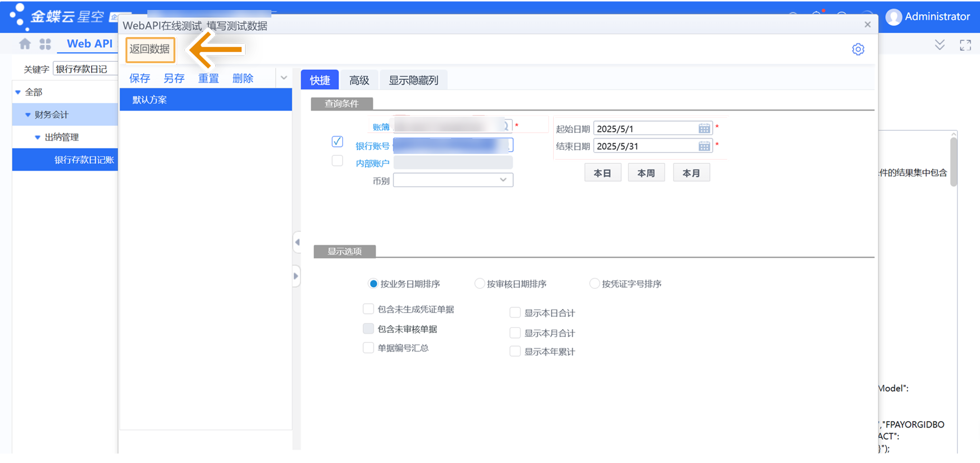Switch to the 高级 tab

click(x=359, y=80)
